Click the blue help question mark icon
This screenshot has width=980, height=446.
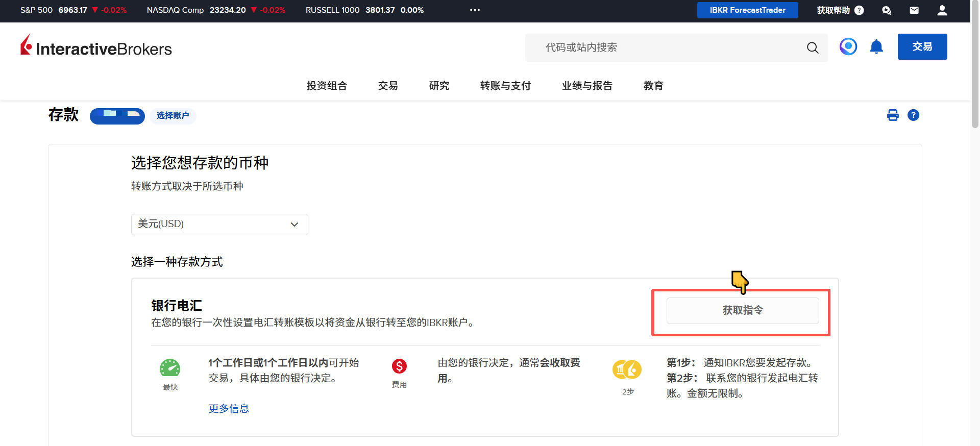[913, 115]
